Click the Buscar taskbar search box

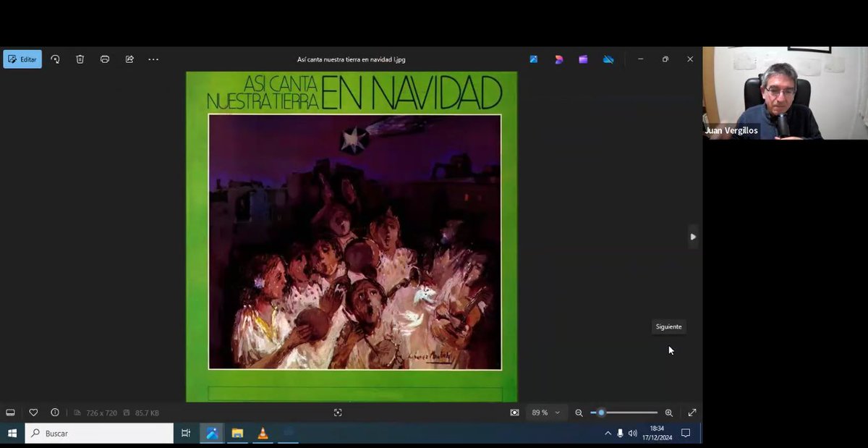tap(100, 433)
